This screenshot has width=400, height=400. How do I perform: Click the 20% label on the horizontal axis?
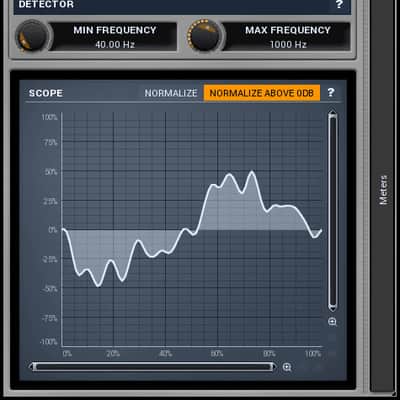pos(113,354)
